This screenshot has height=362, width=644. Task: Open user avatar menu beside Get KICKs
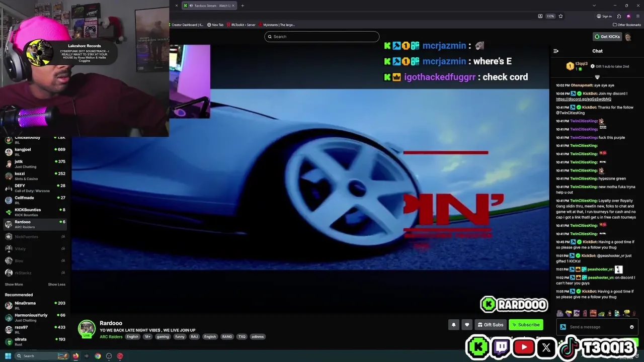628,37
